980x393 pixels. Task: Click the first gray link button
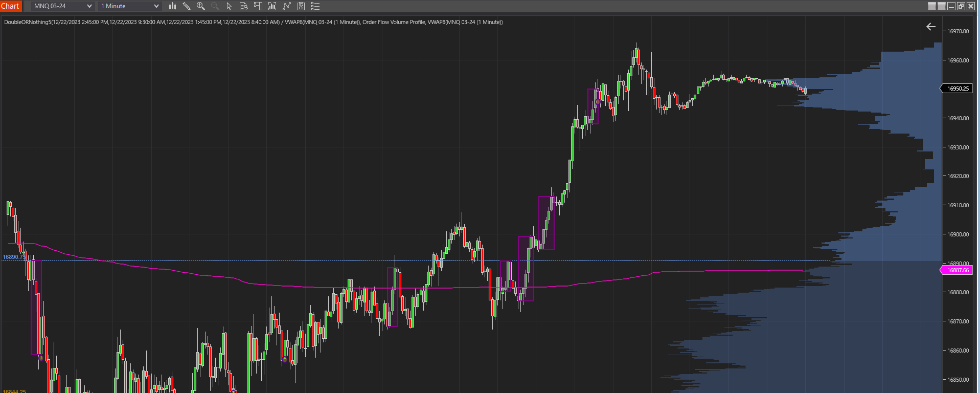932,6
